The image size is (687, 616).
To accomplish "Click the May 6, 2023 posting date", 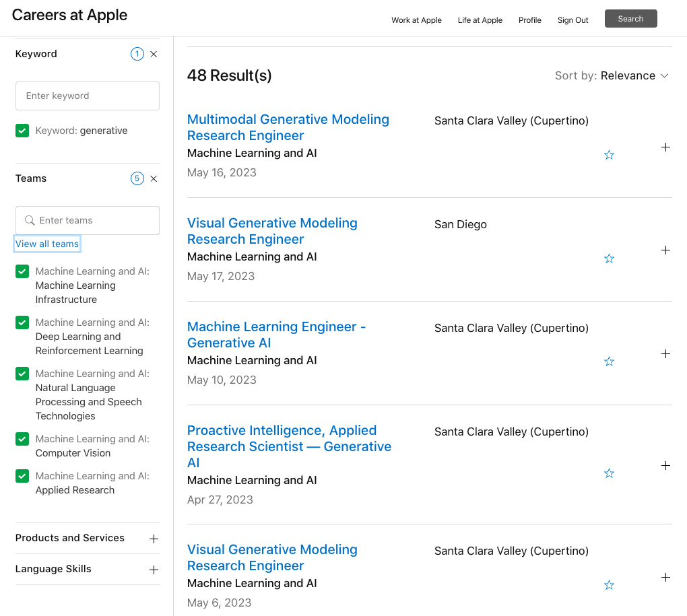I will [219, 603].
